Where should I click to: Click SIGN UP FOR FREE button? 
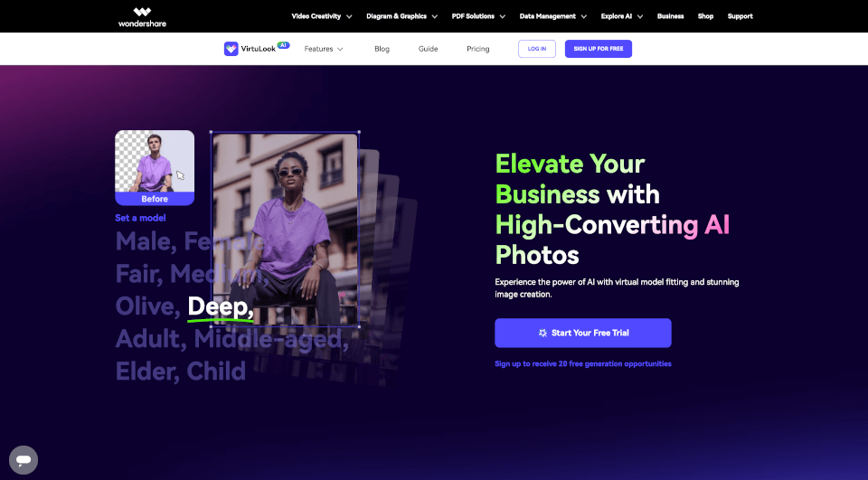pos(599,49)
